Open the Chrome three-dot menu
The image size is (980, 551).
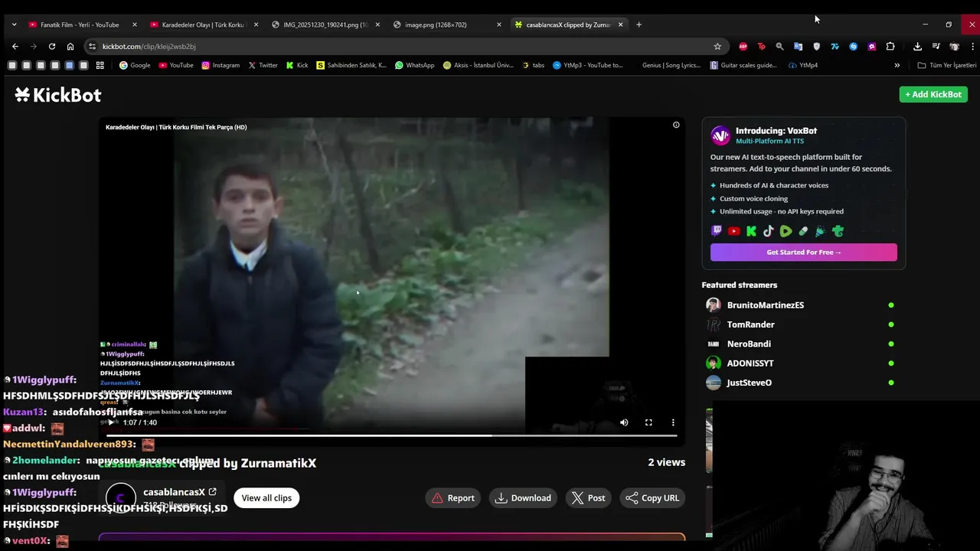tap(972, 46)
